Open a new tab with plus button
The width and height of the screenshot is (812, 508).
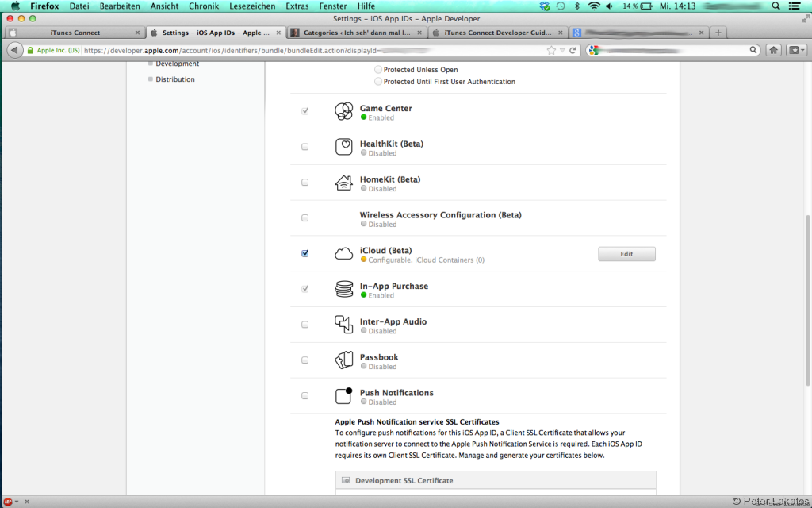point(718,32)
